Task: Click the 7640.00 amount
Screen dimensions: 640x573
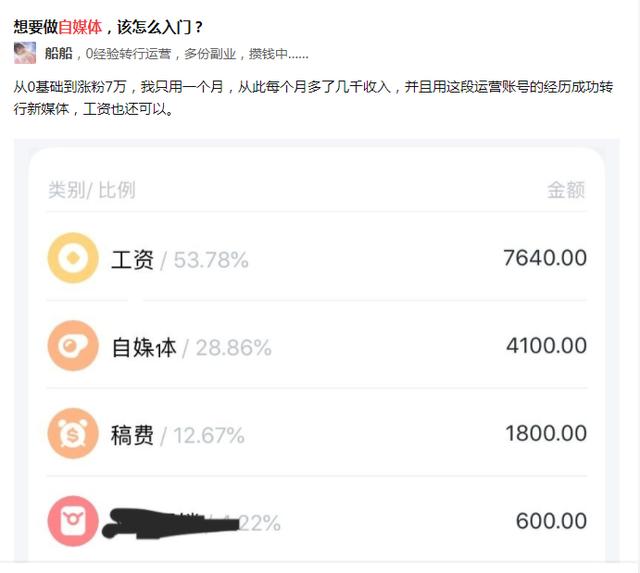Action: [545, 258]
